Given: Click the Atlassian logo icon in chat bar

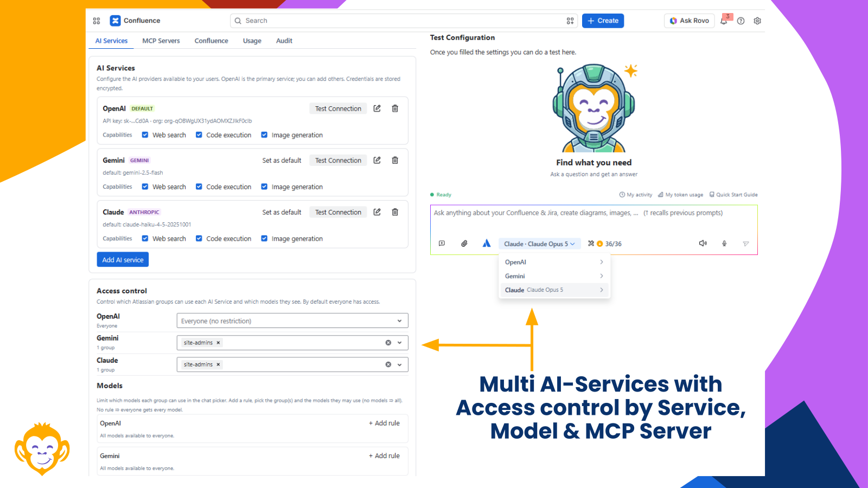Looking at the screenshot, I should point(486,243).
